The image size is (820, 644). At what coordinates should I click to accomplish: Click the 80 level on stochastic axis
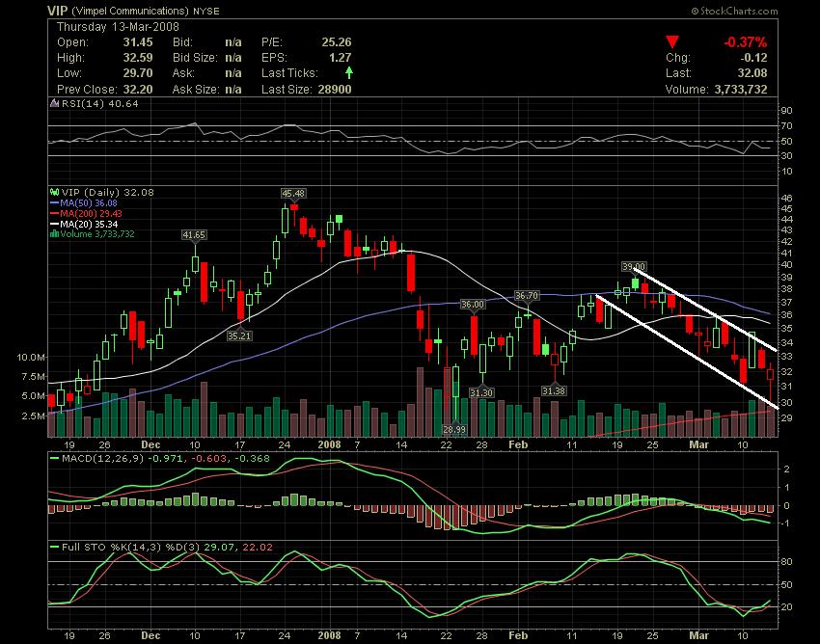point(787,562)
